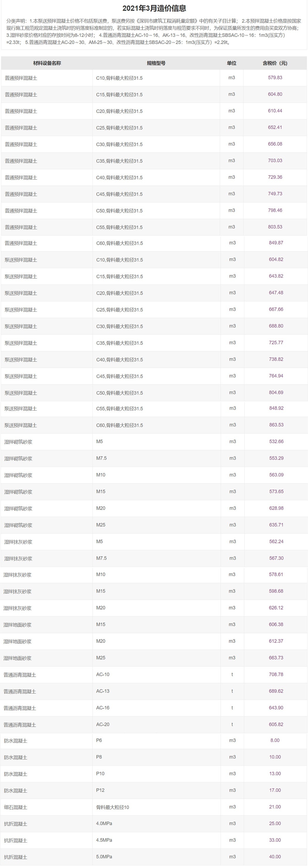Select the P12 specification cell
The image size is (308, 868).
pyautogui.click(x=100, y=790)
